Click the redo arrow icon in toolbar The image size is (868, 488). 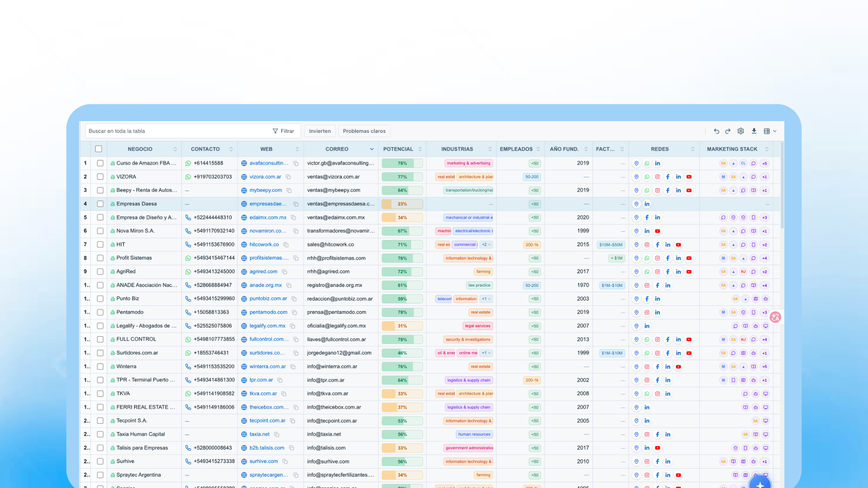point(728,131)
